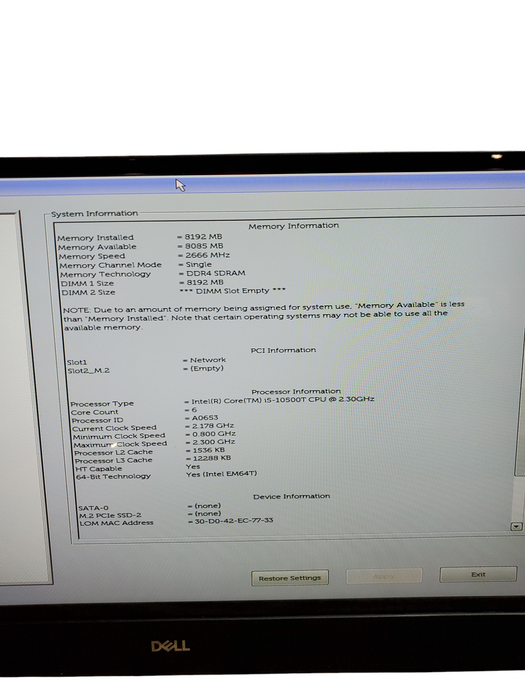This screenshot has width=525, height=700.
Task: Click the PCI Information heading
Action: (283, 350)
